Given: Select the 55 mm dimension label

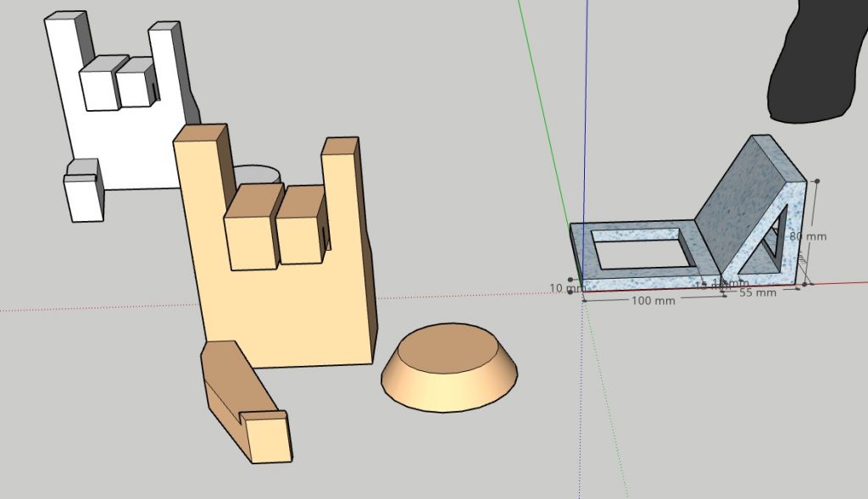Looking at the screenshot, I should coord(758,293).
